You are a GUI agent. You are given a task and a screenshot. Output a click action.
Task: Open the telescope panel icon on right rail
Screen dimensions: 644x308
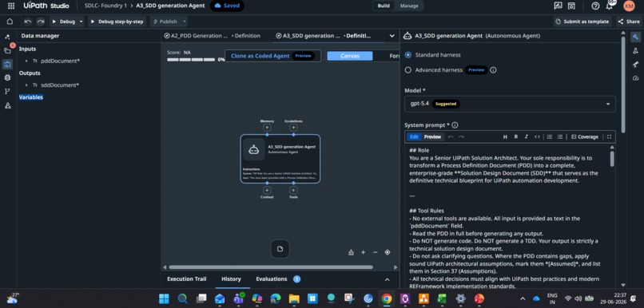(635, 64)
